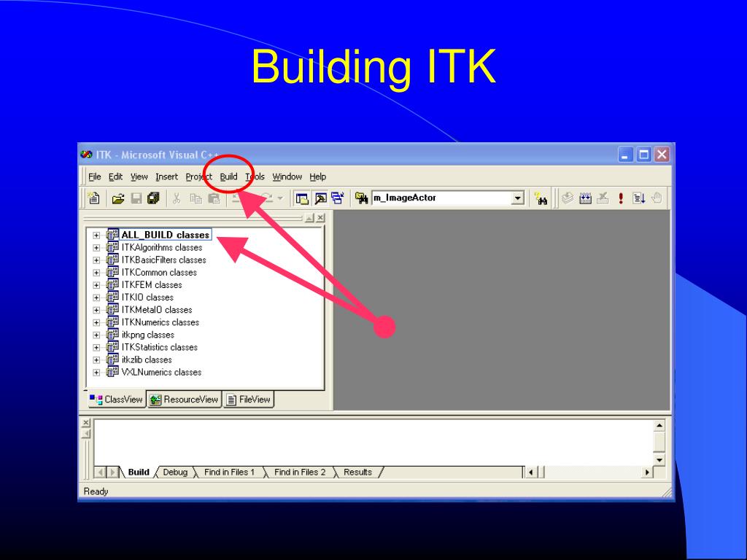Select the Debug output tab

[175, 472]
